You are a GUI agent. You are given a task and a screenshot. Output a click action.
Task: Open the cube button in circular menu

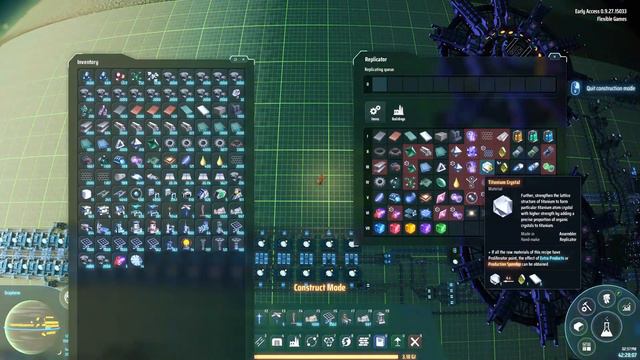click(579, 327)
